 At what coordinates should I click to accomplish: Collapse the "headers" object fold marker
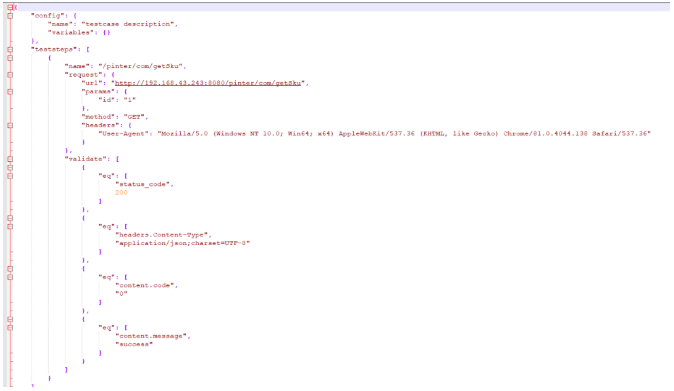(10, 125)
